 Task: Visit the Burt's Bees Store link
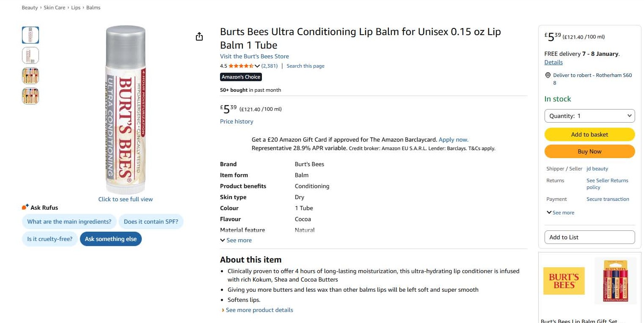(254, 56)
